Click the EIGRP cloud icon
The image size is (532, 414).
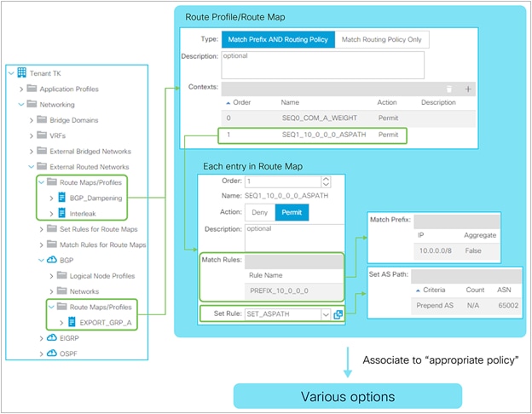[51, 337]
